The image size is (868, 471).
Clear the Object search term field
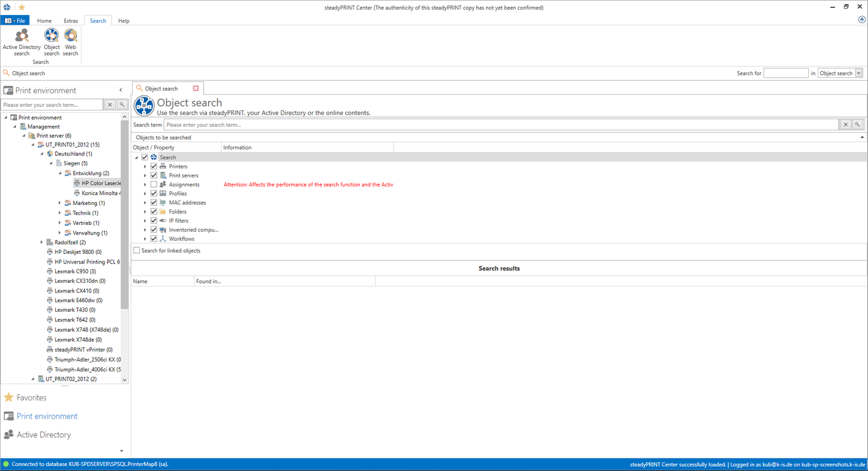846,125
